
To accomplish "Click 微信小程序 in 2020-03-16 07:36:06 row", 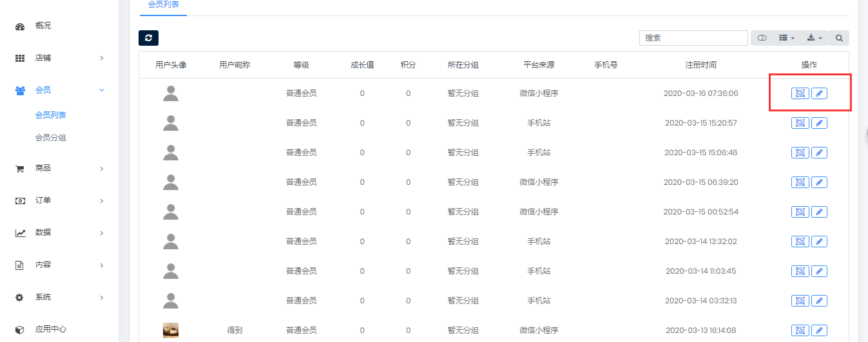I will click(539, 93).
